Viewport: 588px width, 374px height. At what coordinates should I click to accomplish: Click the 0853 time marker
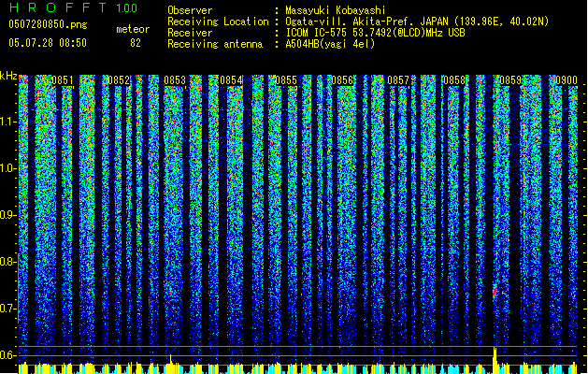pos(175,80)
